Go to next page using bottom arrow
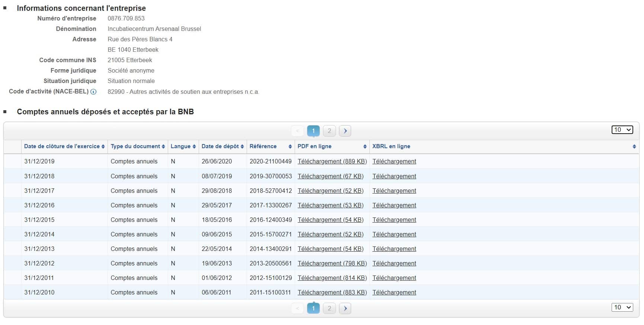This screenshot has height=325, width=644. point(345,309)
